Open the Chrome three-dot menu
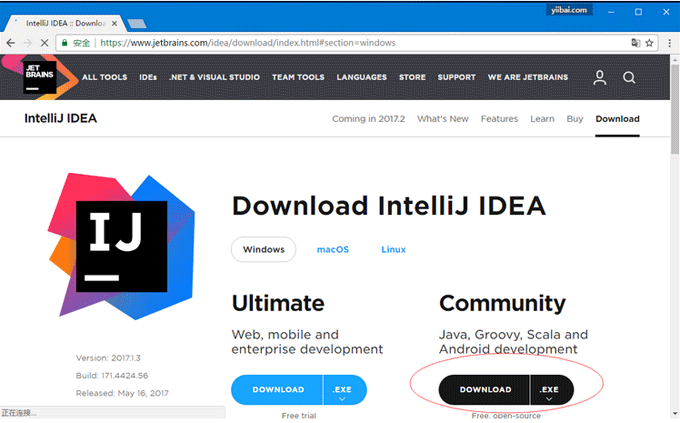 (668, 43)
